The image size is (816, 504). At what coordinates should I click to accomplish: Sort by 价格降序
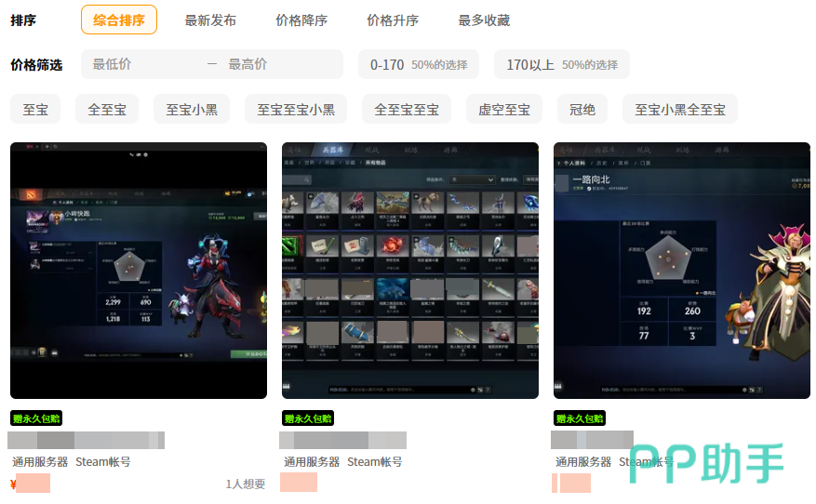click(x=301, y=20)
